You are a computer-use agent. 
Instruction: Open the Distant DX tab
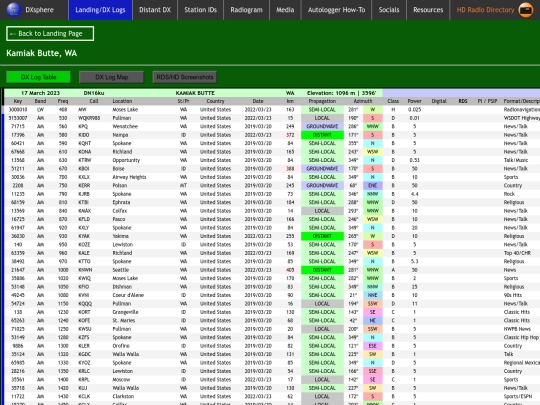(x=155, y=10)
